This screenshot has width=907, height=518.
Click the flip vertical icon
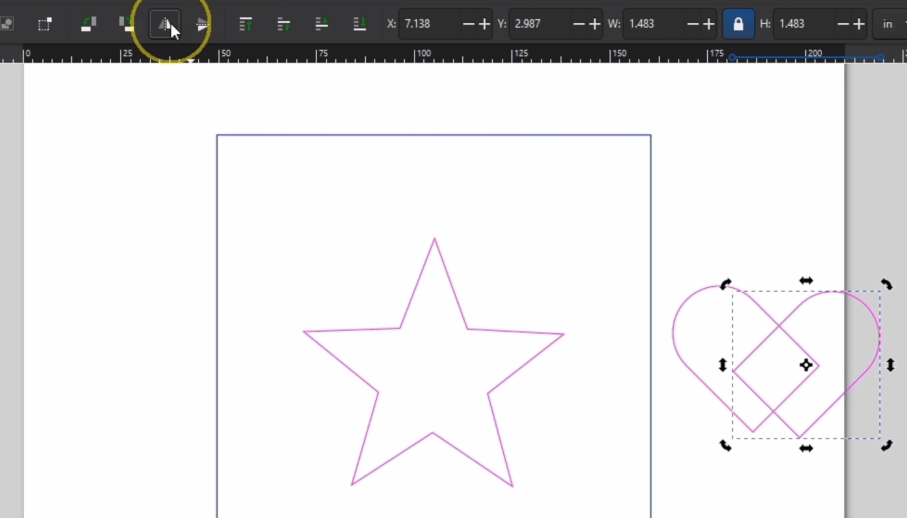[203, 23]
